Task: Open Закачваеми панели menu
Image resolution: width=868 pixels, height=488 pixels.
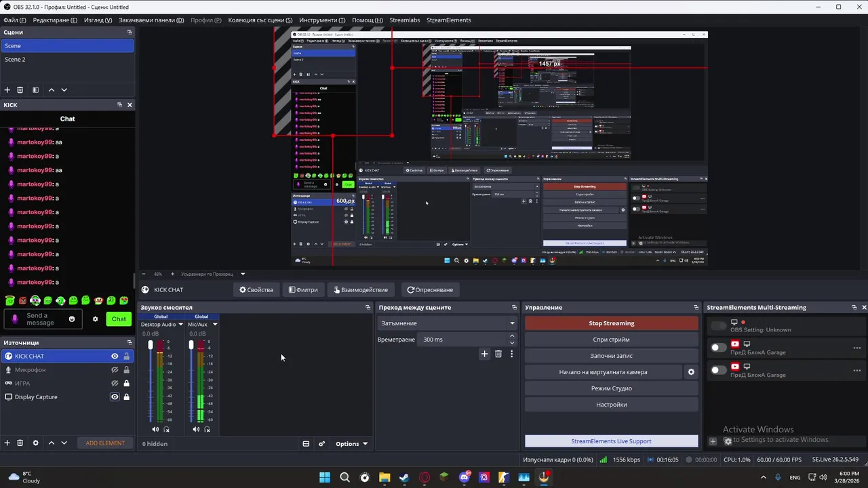Action: tap(151, 20)
